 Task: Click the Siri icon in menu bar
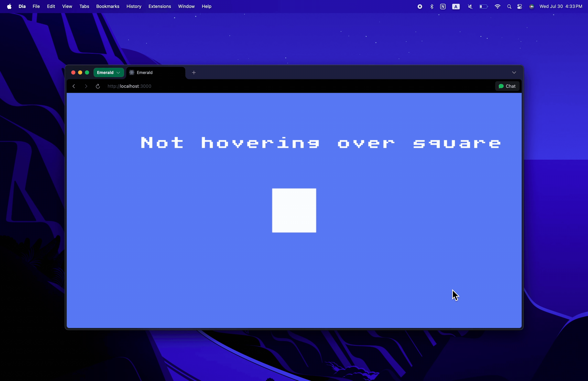[531, 7]
